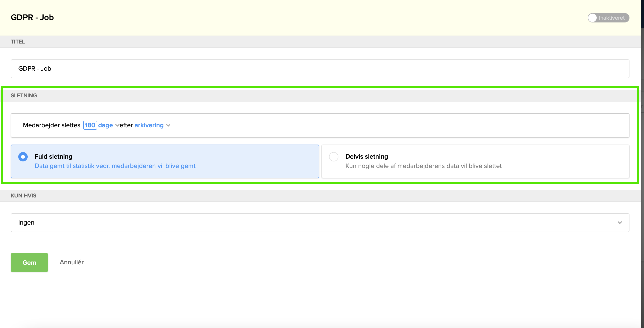
Task: Select the Delvis sletning radio button
Action: (x=333, y=157)
